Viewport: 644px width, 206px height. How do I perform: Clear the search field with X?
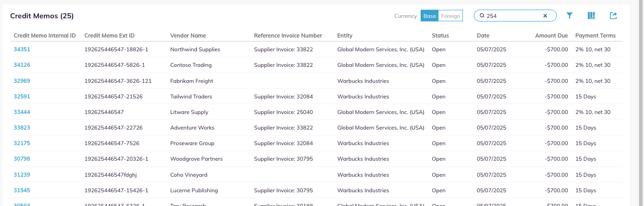tap(545, 16)
